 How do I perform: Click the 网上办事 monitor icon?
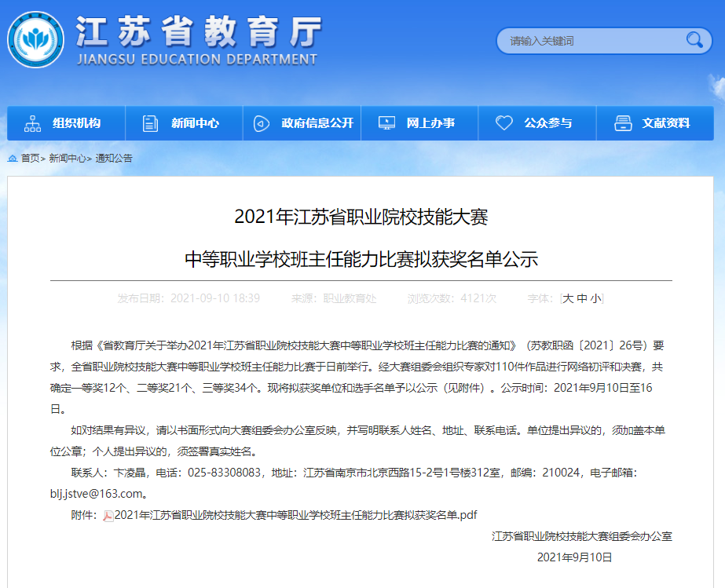pos(386,123)
